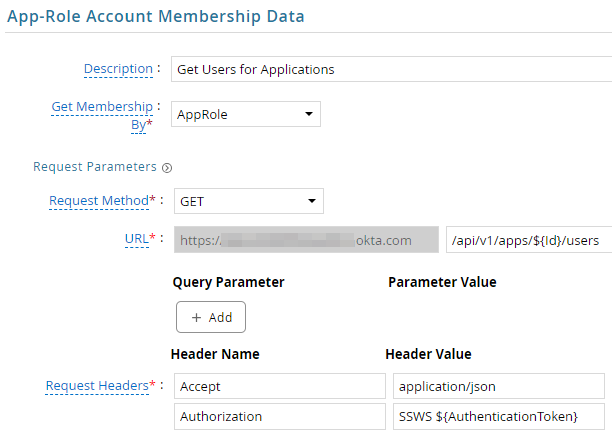Image resolution: width=612 pixels, height=434 pixels.
Task: Click the Header Value column heading
Action: (429, 354)
